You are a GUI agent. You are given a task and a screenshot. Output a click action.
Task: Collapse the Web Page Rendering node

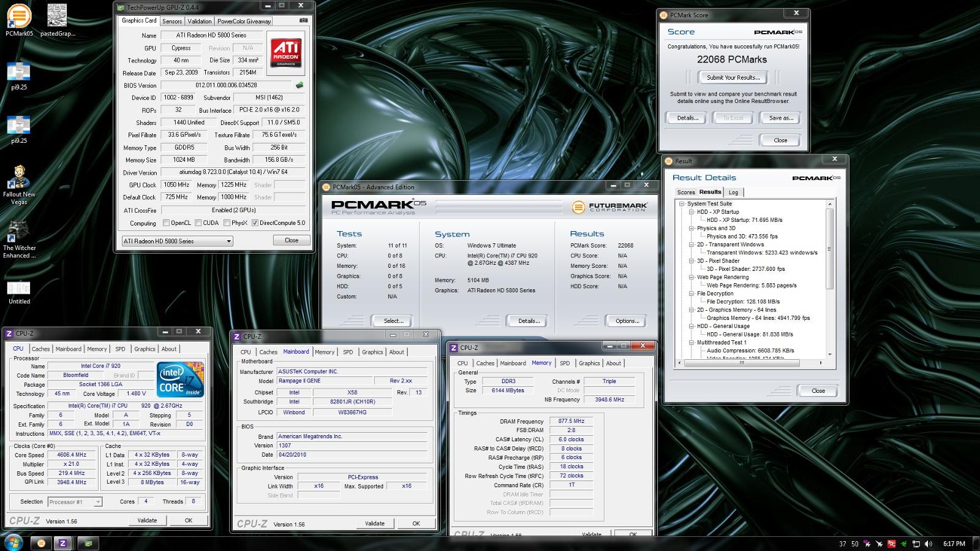tap(692, 277)
